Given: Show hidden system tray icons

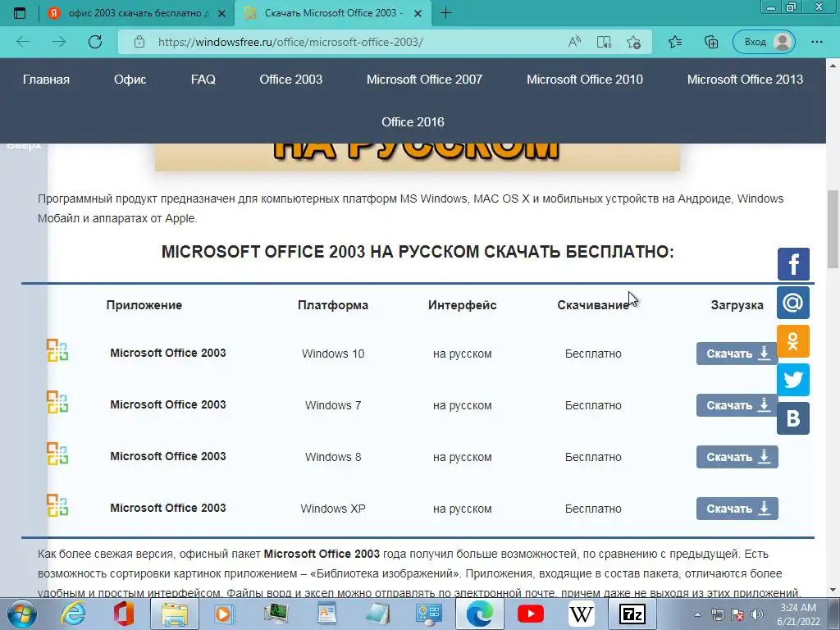Looking at the screenshot, I should pos(697,615).
